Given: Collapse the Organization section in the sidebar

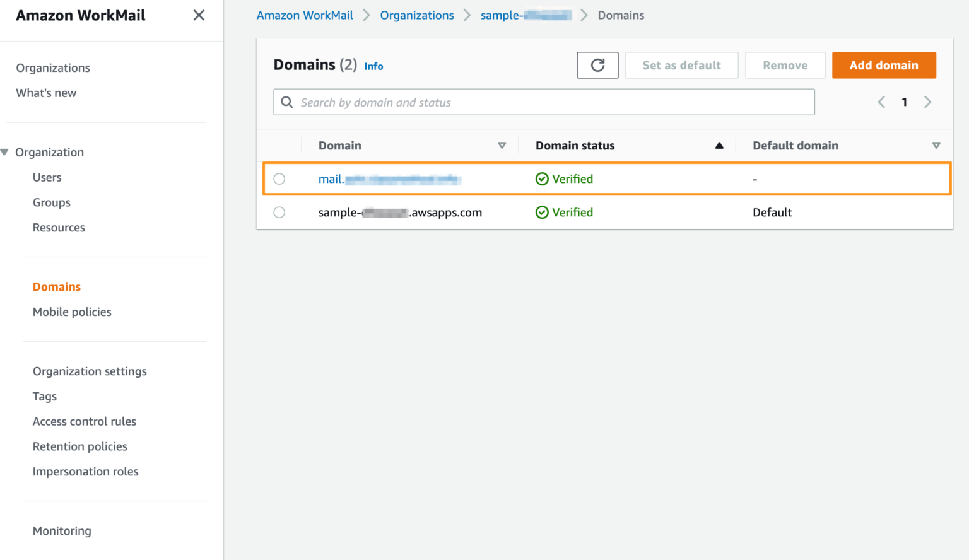Looking at the screenshot, I should [5, 151].
